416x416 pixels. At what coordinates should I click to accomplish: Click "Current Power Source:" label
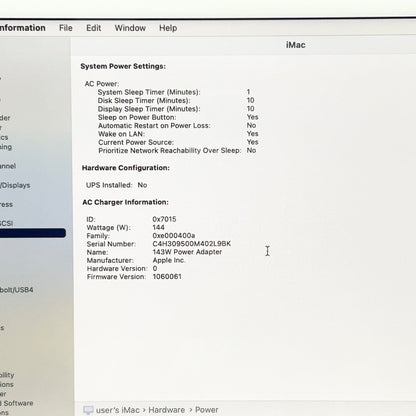click(x=136, y=142)
